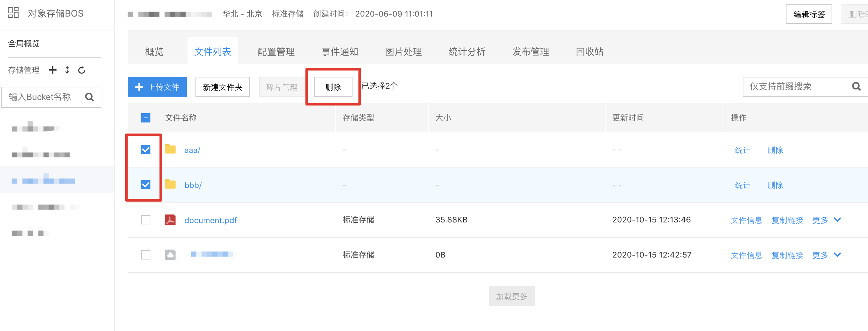The height and width of the screenshot is (331, 868).
Task: Go to the 图片处理 tab
Action: [x=403, y=52]
